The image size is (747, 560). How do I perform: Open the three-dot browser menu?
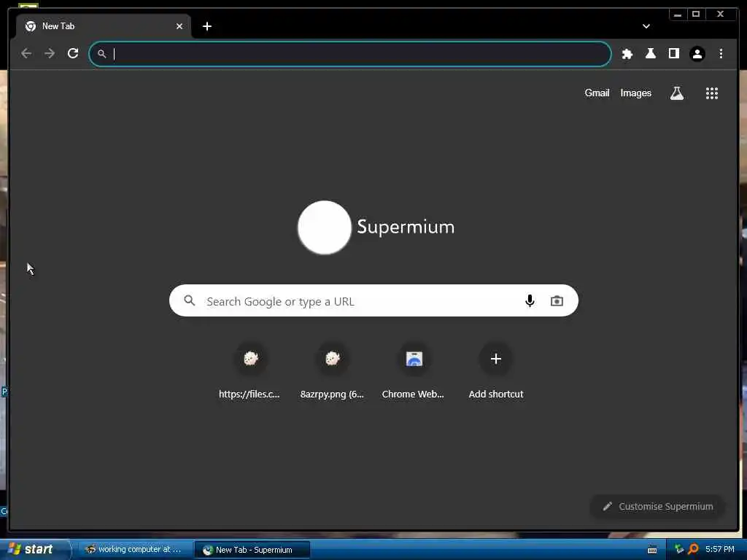click(721, 54)
